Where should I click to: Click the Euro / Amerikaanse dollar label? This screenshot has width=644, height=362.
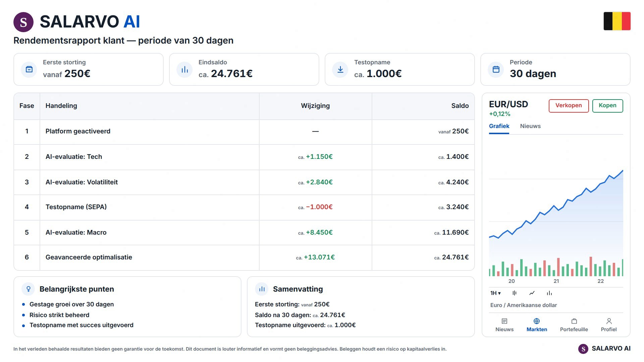523,305
